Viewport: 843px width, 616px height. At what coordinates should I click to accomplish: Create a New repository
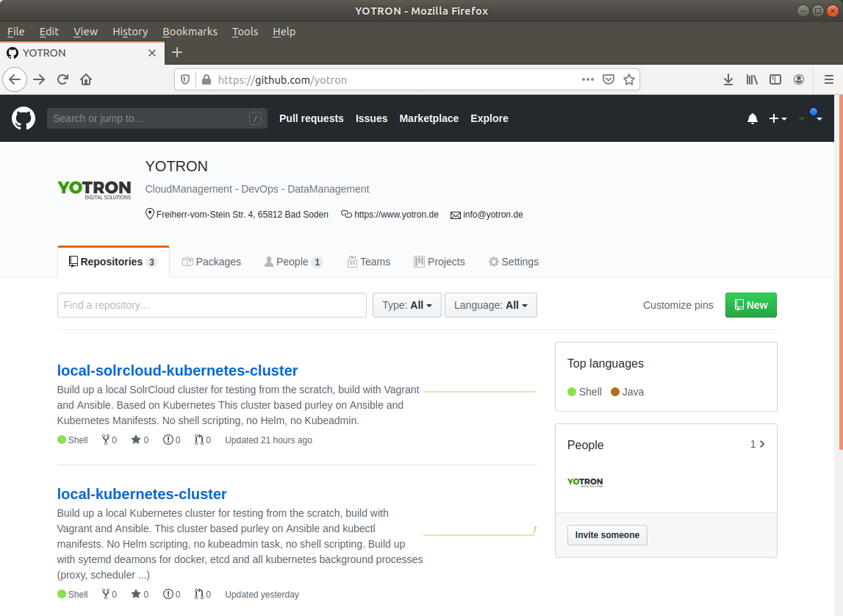(x=750, y=305)
